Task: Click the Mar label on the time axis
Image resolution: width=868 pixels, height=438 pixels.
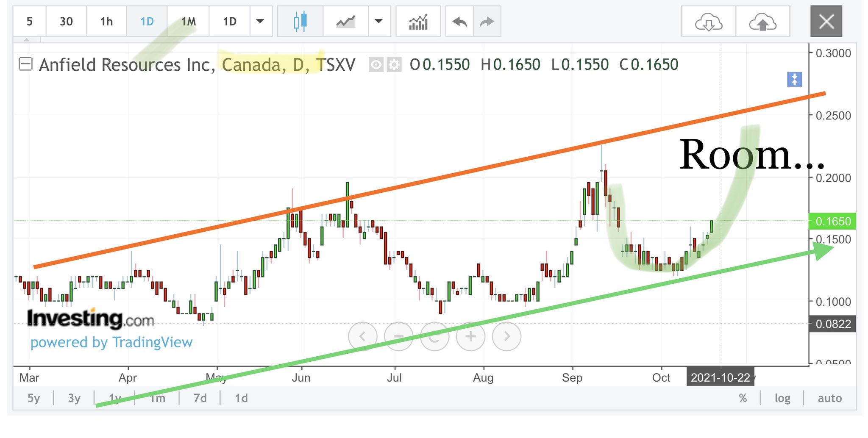Action: point(29,377)
